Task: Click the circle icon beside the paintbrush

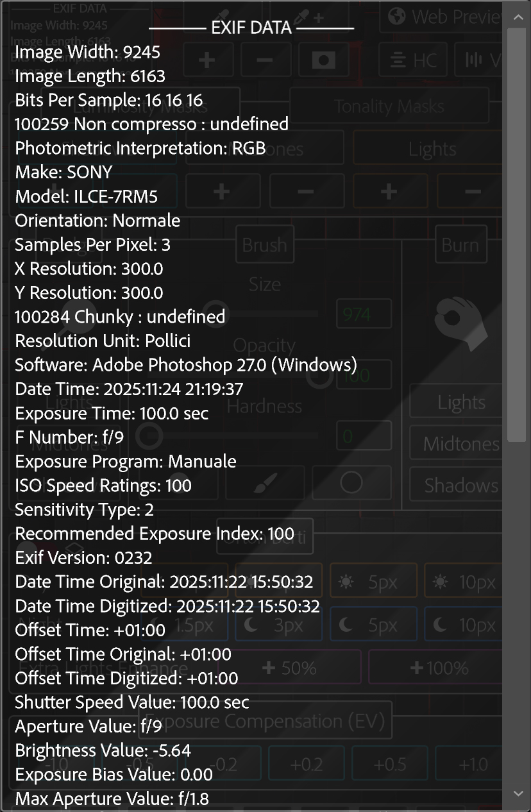Action: click(351, 483)
